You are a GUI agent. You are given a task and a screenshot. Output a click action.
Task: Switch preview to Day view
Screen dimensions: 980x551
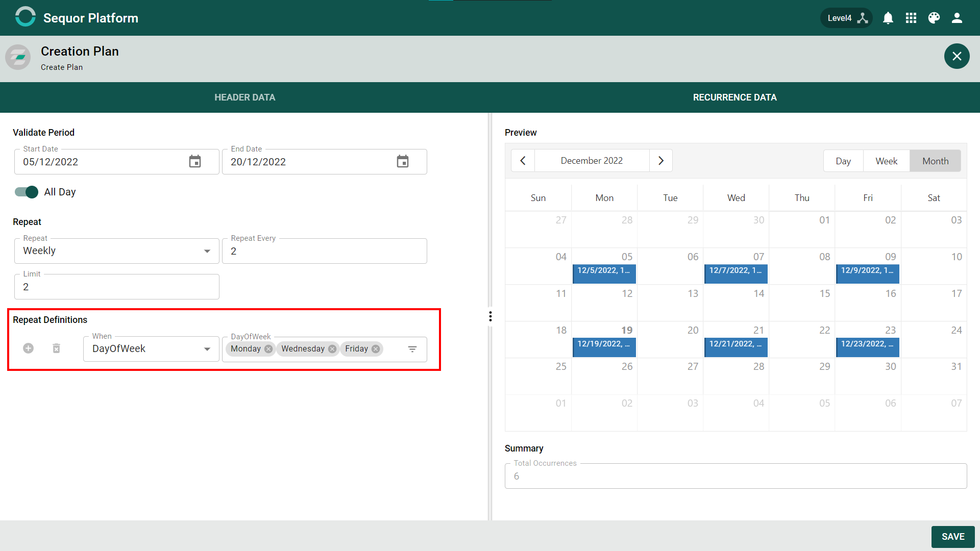click(x=843, y=161)
